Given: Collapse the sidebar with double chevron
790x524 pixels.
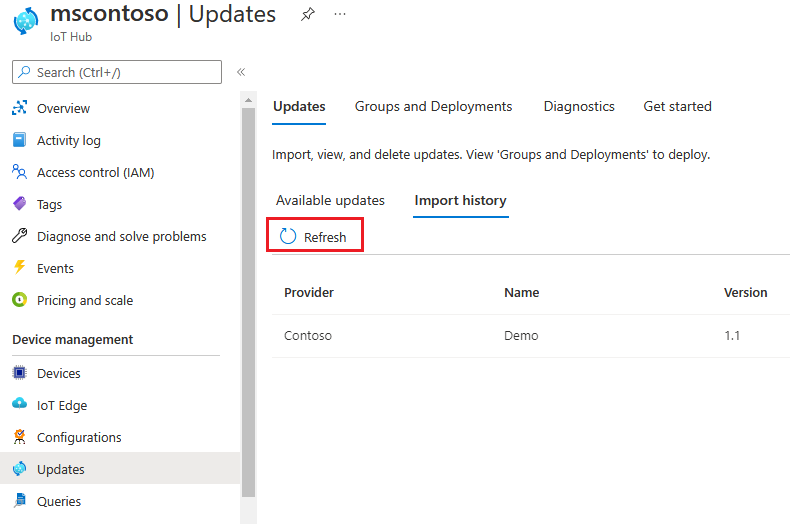Looking at the screenshot, I should 241,72.
